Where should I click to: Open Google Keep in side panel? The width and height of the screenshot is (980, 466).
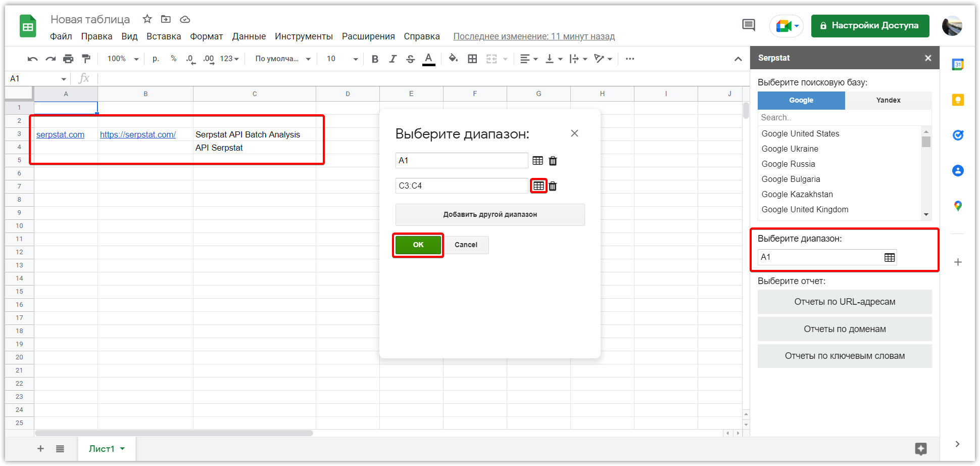958,100
